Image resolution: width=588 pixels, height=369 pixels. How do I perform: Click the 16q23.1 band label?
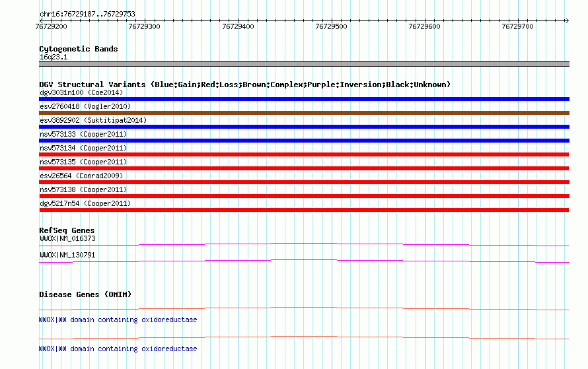click(x=54, y=57)
